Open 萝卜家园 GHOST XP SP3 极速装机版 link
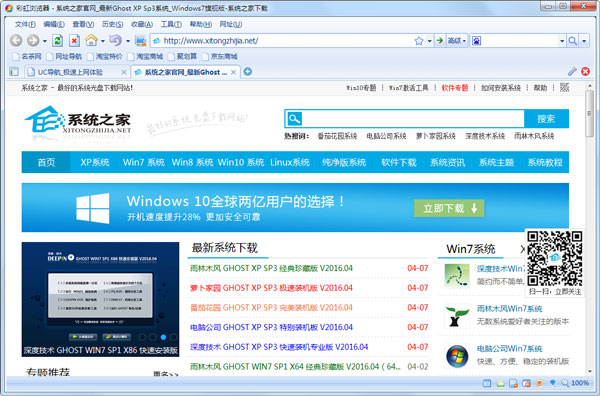 click(x=271, y=288)
